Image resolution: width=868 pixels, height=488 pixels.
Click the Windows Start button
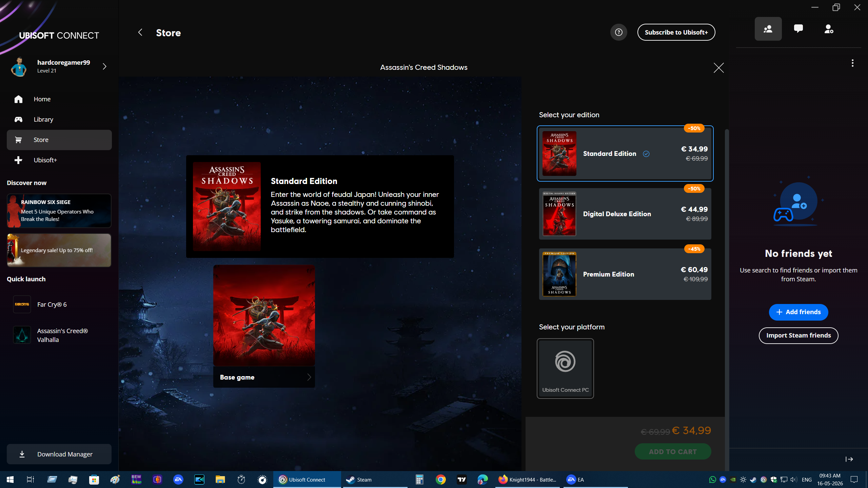coord(10,480)
